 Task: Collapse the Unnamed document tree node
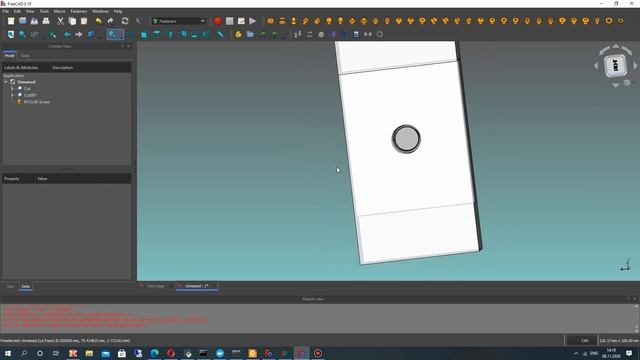(6, 82)
